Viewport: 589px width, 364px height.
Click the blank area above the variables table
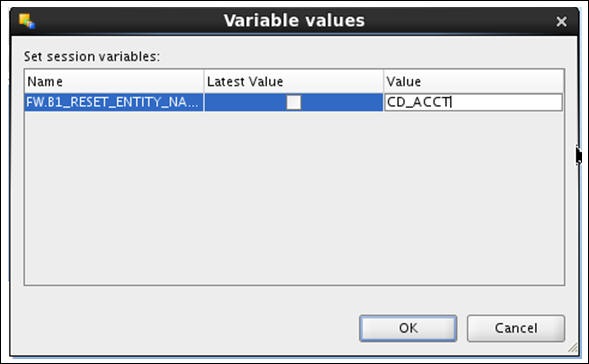pyautogui.click(x=361, y=56)
